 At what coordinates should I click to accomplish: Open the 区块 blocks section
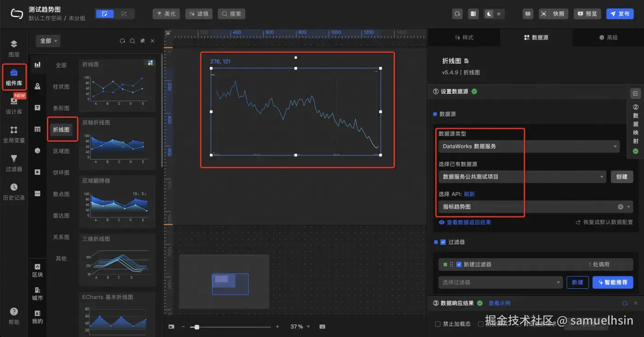pyautogui.click(x=37, y=270)
